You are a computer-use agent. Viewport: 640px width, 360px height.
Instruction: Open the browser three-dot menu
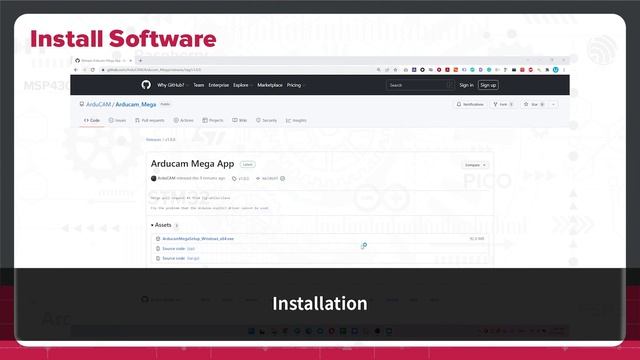click(x=564, y=70)
